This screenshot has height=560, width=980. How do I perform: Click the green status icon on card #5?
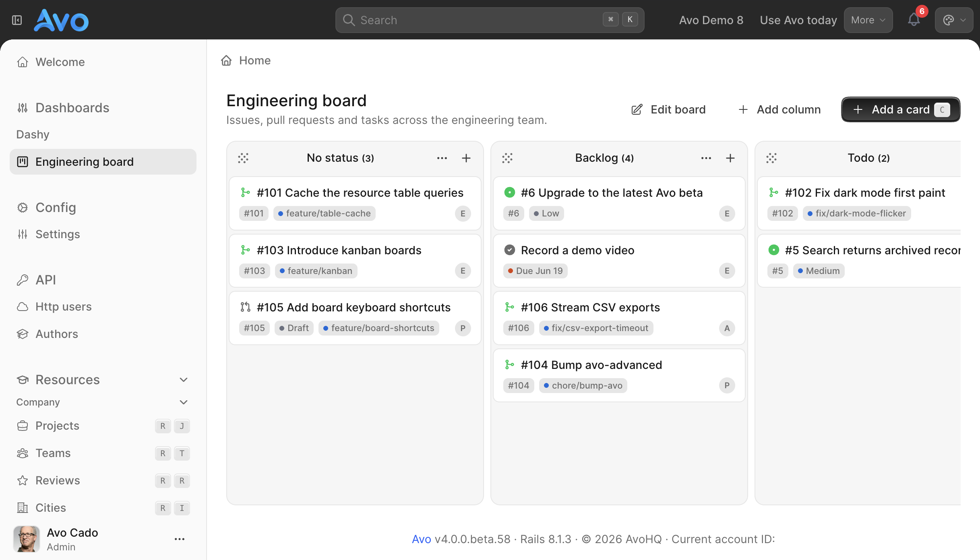pyautogui.click(x=774, y=250)
